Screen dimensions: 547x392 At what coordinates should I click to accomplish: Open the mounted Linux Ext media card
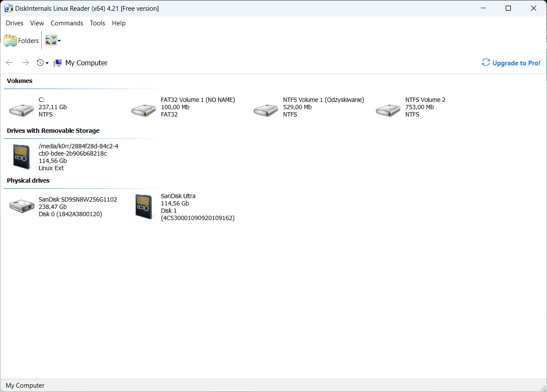[21, 157]
